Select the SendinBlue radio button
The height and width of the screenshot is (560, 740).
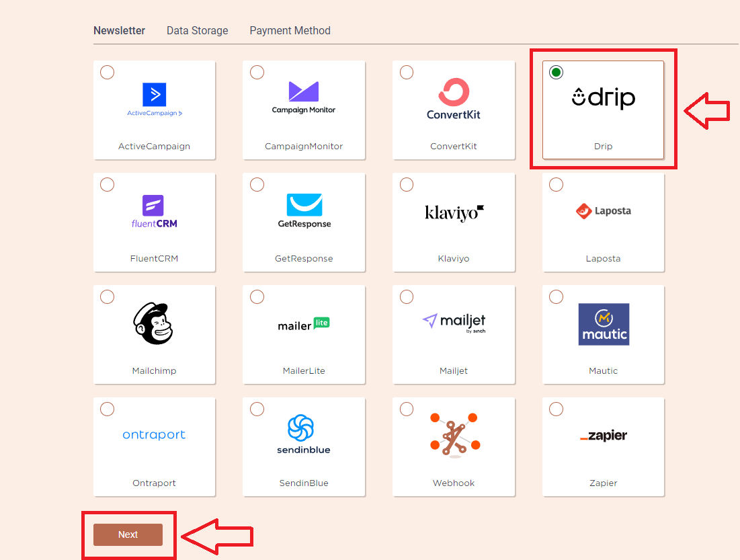257,409
